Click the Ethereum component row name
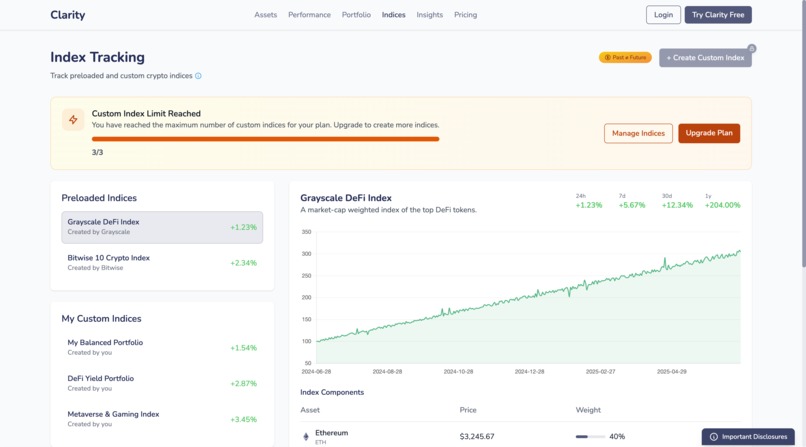 click(332, 433)
